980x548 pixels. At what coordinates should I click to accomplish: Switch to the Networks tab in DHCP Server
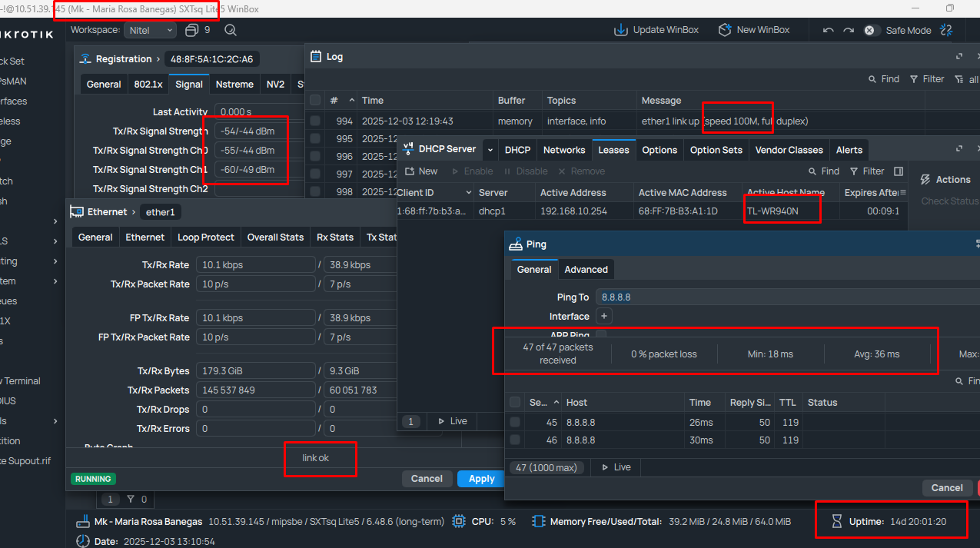563,150
